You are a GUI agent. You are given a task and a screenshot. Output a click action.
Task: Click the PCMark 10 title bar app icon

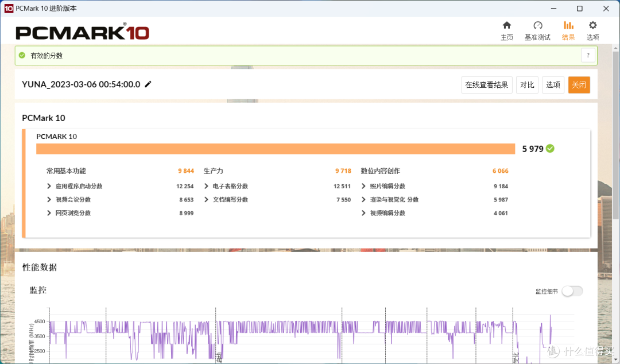point(9,8)
